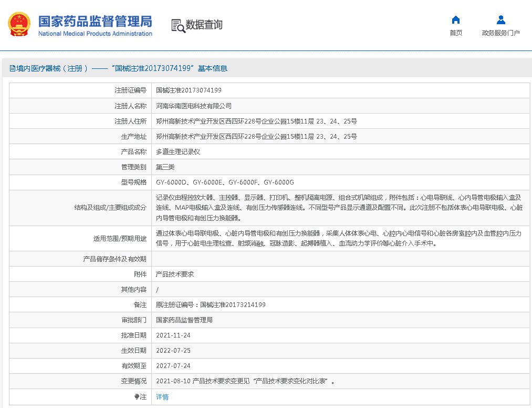This screenshot has width=532, height=408.
Task: Click the 政务服务门户 person icon
Action: (x=501, y=20)
